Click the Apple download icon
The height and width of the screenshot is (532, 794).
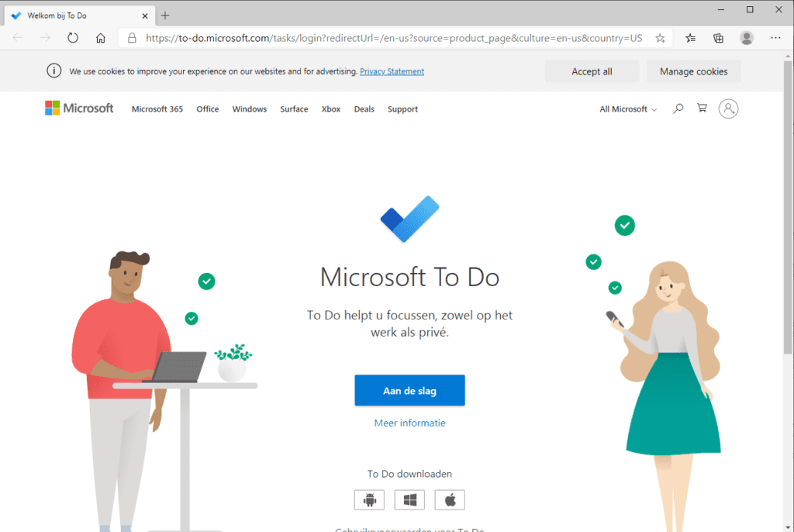[x=450, y=500]
